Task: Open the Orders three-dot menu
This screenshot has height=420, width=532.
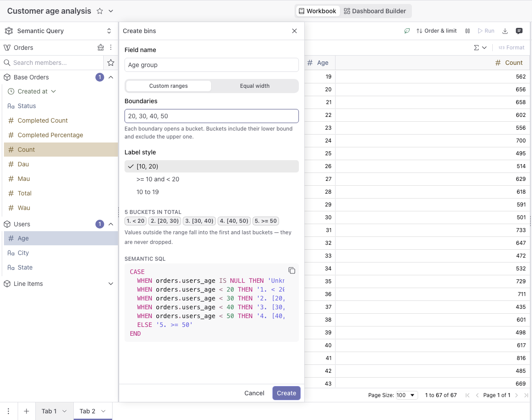Action: pos(111,48)
